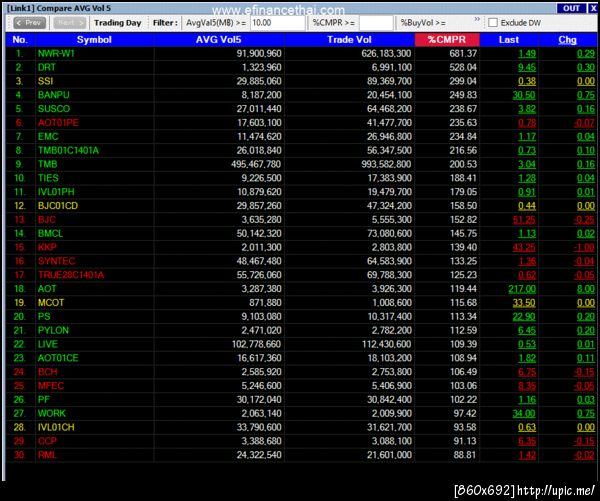The image size is (600, 501).
Task: Sort by the %CMPR column header
Action: tap(447, 40)
